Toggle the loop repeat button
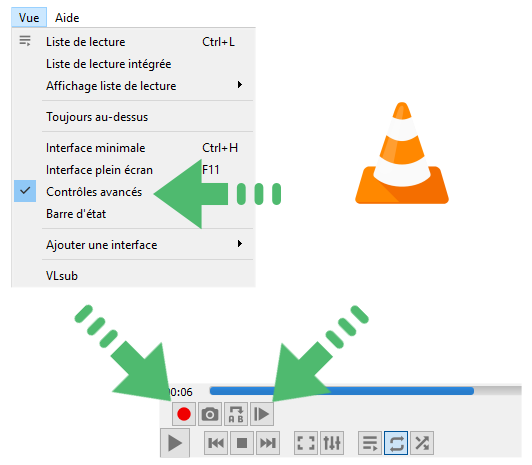The width and height of the screenshot is (532, 465). pyautogui.click(x=396, y=443)
